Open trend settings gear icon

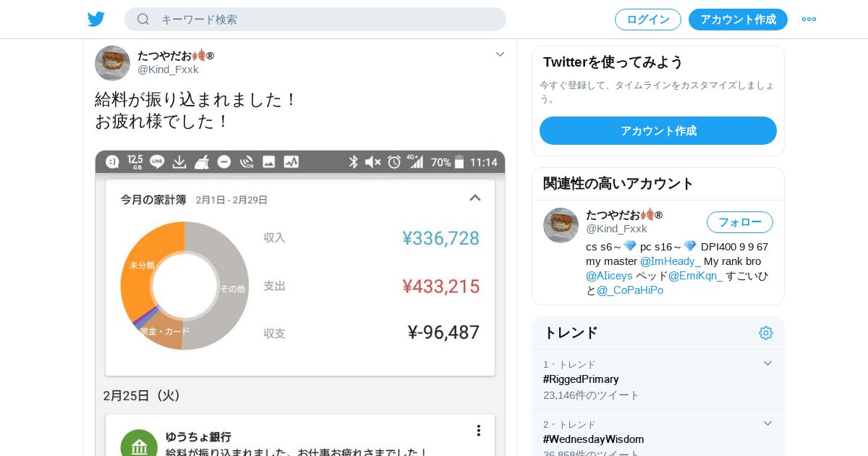[766, 333]
